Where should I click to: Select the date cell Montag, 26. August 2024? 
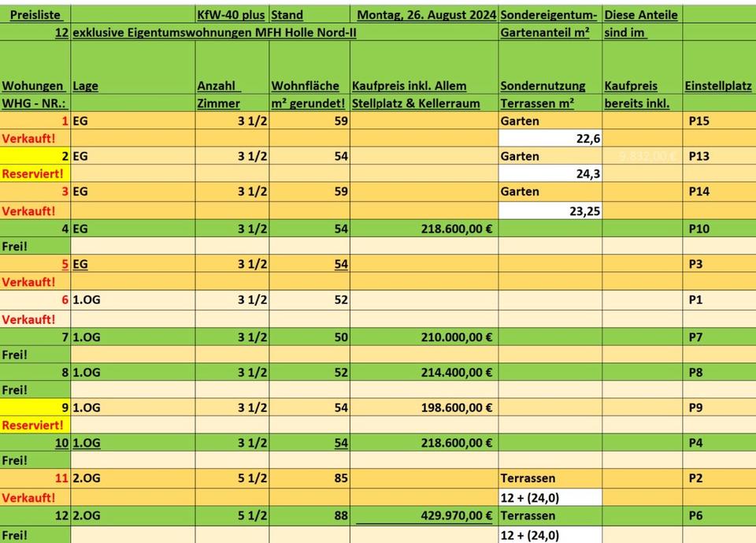(x=424, y=14)
